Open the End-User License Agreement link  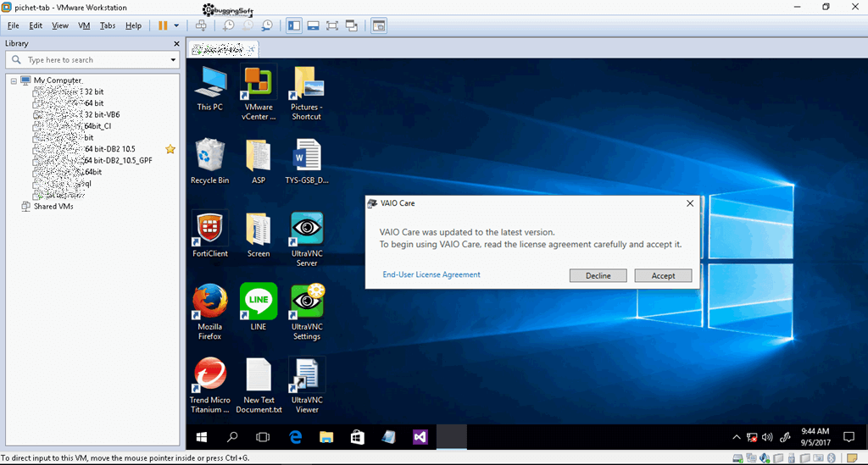(431, 274)
